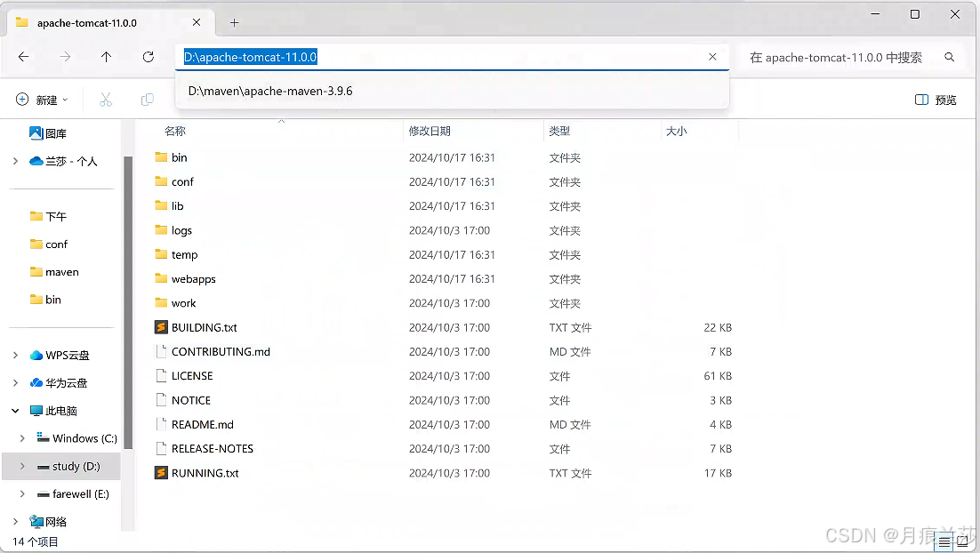Go back to previous folder
Screen dimensions: 980x553
tap(24, 57)
